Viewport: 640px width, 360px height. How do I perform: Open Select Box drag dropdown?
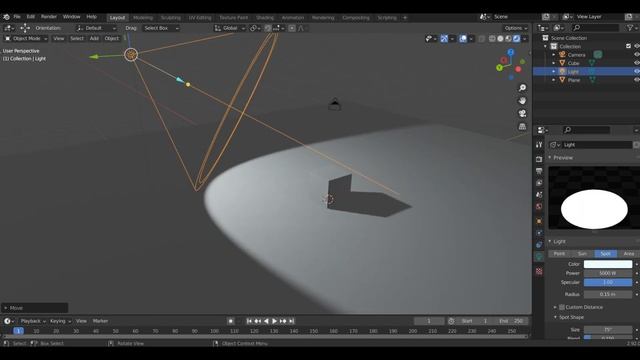[x=161, y=28]
